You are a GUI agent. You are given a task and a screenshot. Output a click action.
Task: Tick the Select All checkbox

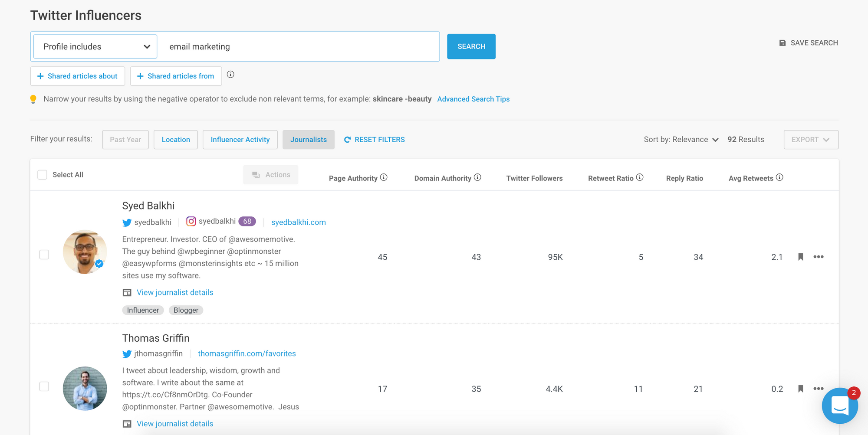click(42, 175)
